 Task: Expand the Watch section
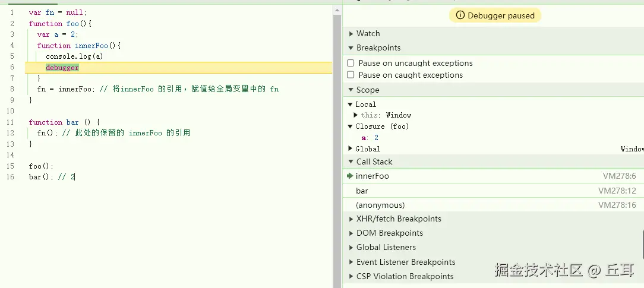pyautogui.click(x=351, y=34)
